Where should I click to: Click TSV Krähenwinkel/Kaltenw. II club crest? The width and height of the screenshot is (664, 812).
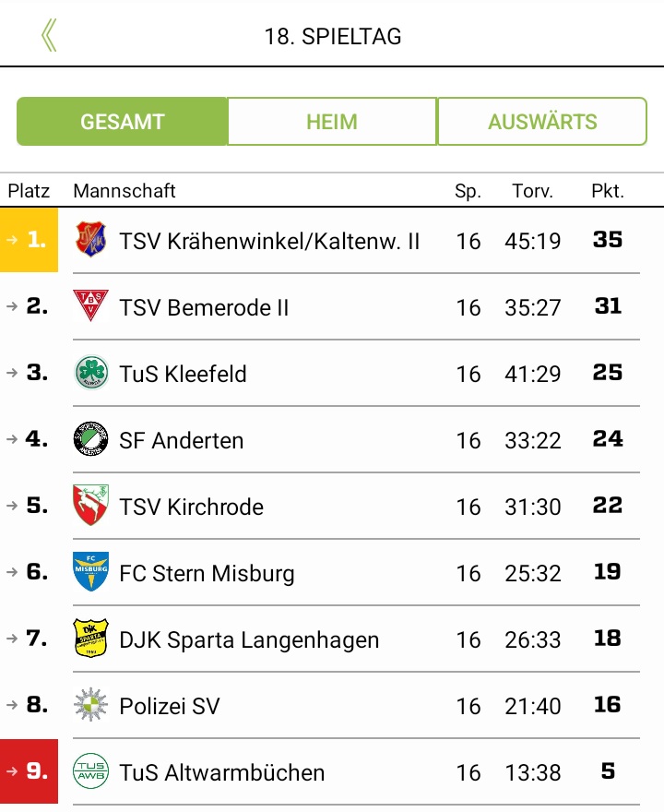[x=90, y=240]
